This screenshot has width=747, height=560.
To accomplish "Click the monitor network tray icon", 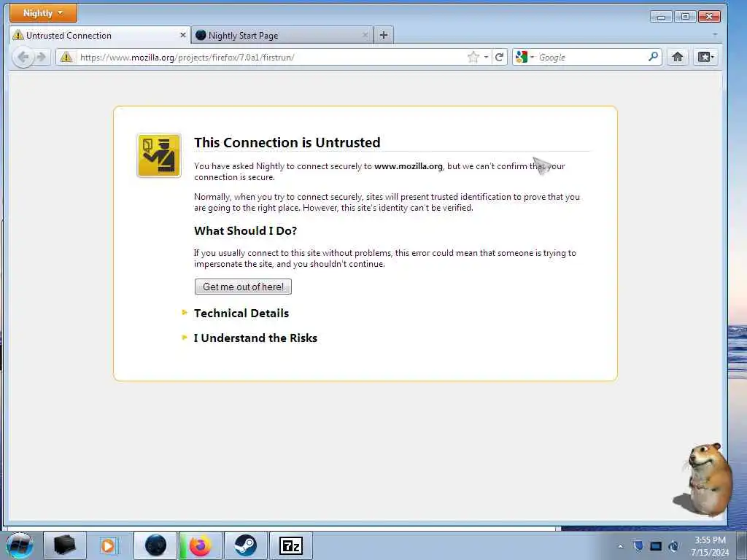I will 656,545.
